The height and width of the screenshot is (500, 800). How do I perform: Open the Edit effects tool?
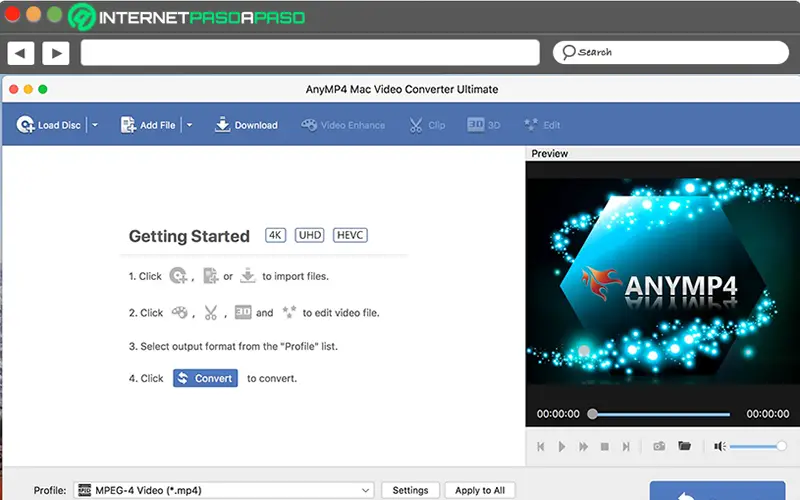542,125
